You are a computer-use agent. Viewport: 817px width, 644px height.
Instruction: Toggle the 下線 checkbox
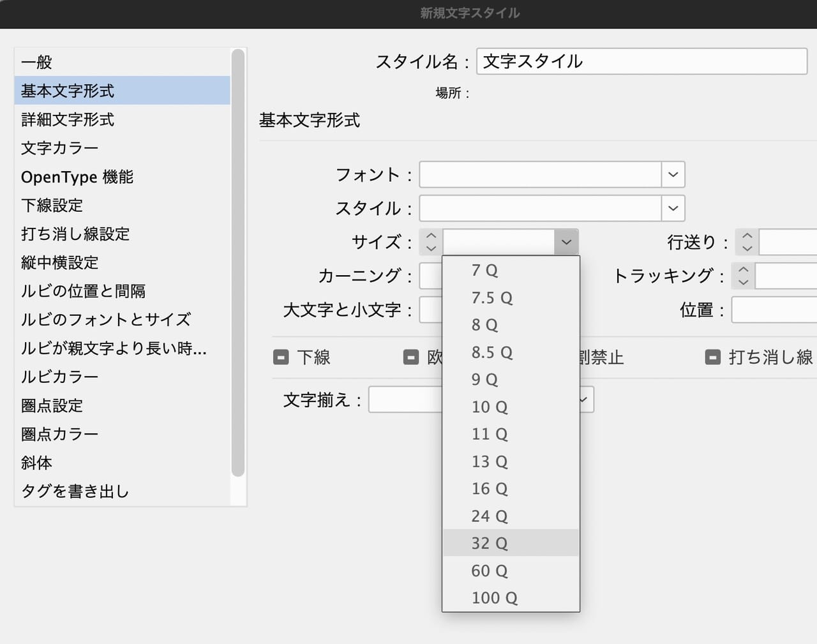[x=281, y=357]
